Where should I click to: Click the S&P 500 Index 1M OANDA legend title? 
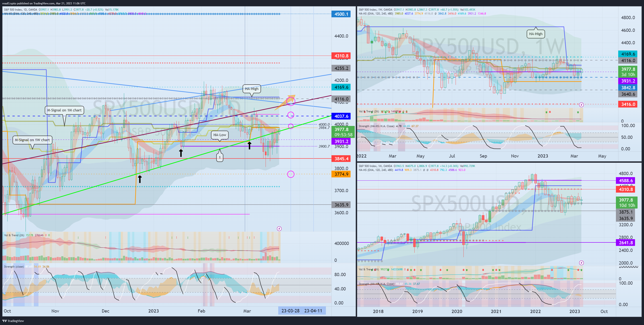(x=375, y=166)
